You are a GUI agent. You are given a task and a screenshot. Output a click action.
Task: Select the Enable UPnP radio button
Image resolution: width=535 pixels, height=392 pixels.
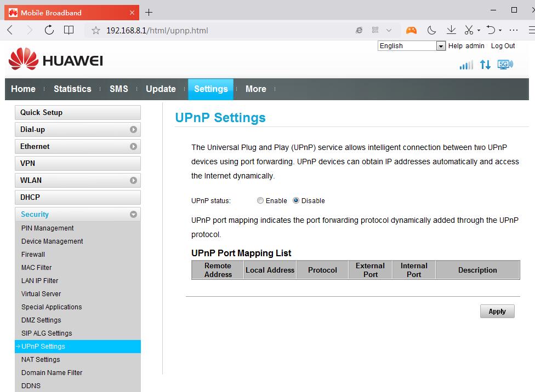click(260, 201)
